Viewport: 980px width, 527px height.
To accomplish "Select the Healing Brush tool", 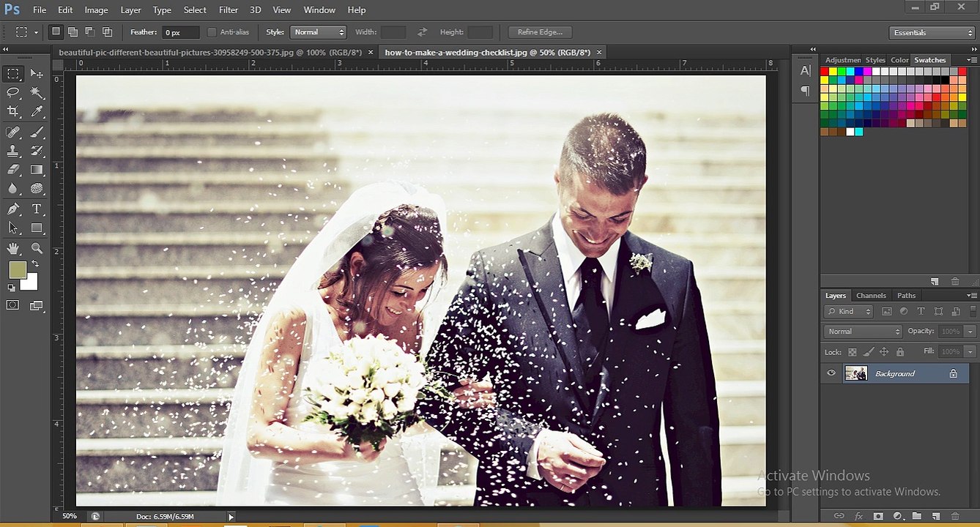I will click(13, 132).
